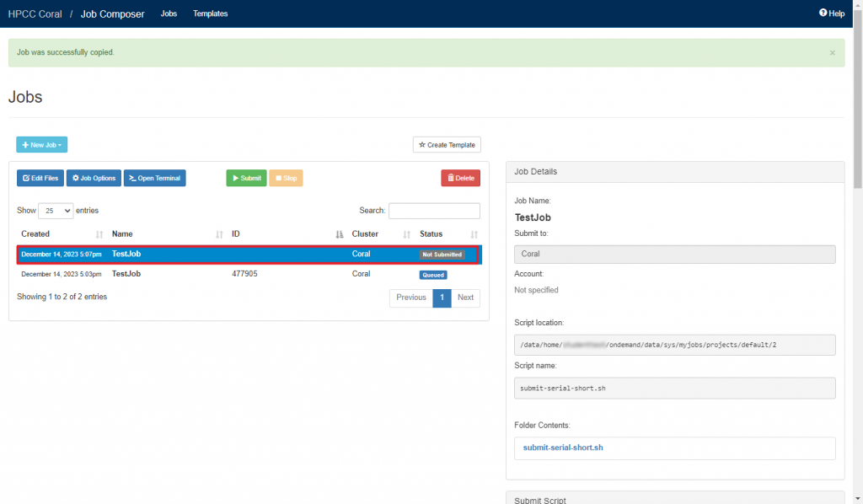Sort jobs by the Created column
Viewport: 863px width, 504px height.
(35, 233)
